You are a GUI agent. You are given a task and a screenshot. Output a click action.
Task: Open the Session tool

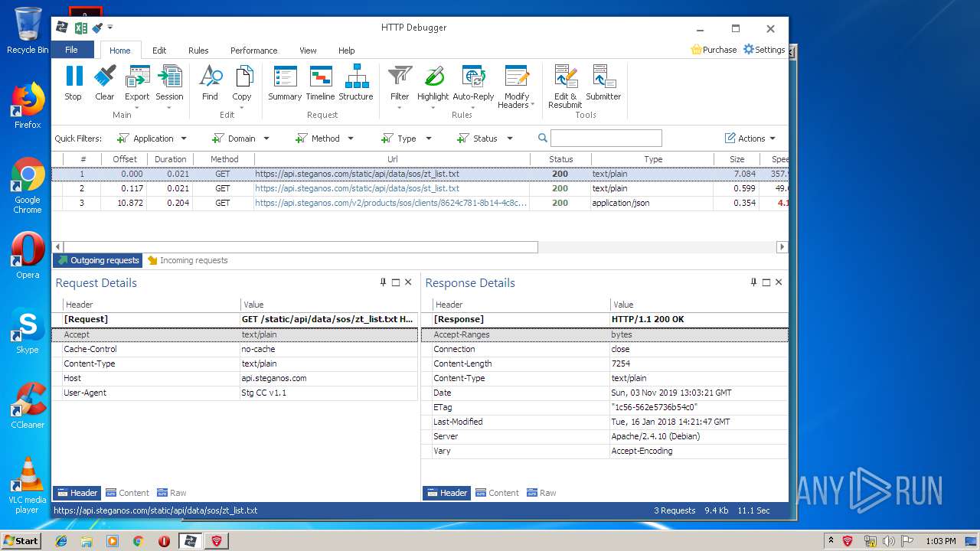[169, 87]
